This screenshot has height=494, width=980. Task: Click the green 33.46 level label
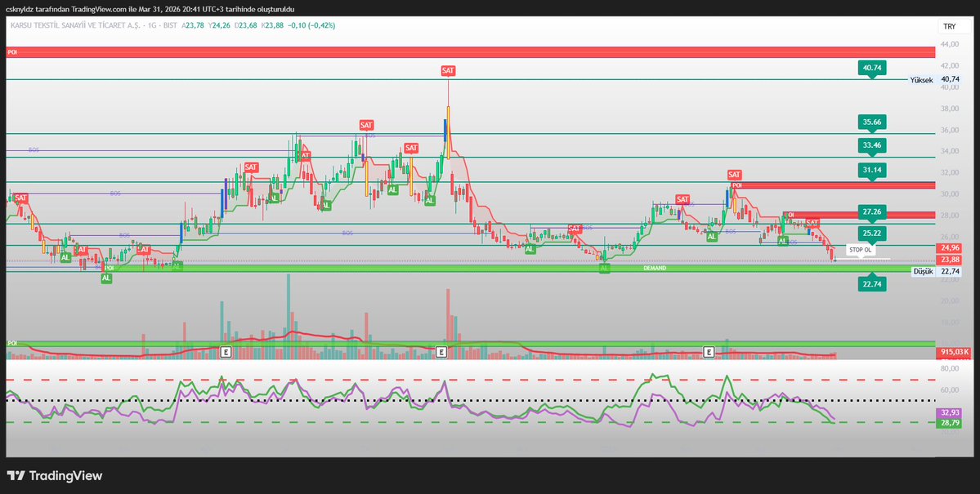872,145
